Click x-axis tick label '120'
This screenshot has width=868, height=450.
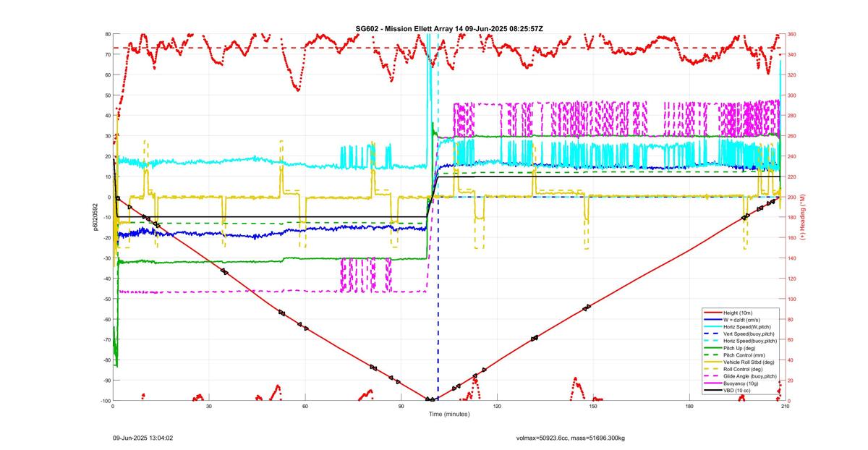point(497,407)
